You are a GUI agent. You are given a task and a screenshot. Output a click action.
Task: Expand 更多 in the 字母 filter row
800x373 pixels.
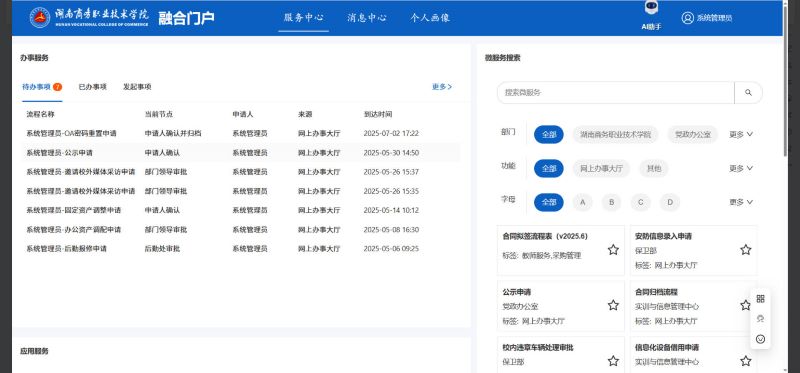pos(741,202)
